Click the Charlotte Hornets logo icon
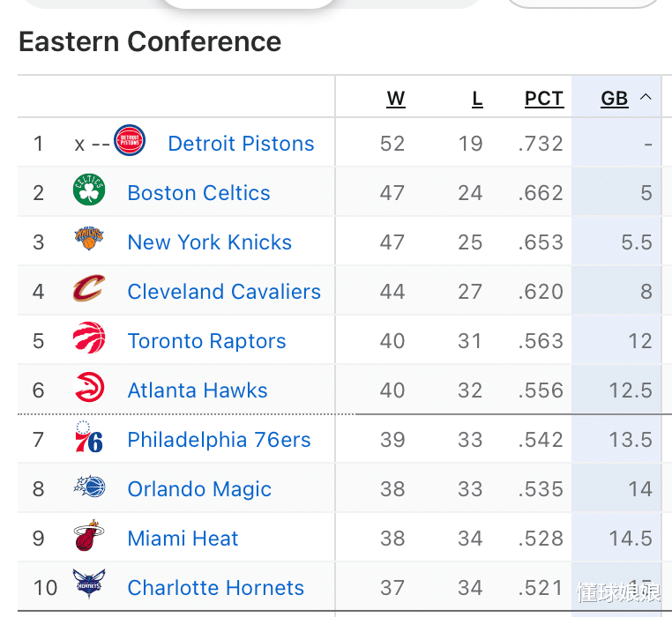672x617 pixels. click(89, 584)
